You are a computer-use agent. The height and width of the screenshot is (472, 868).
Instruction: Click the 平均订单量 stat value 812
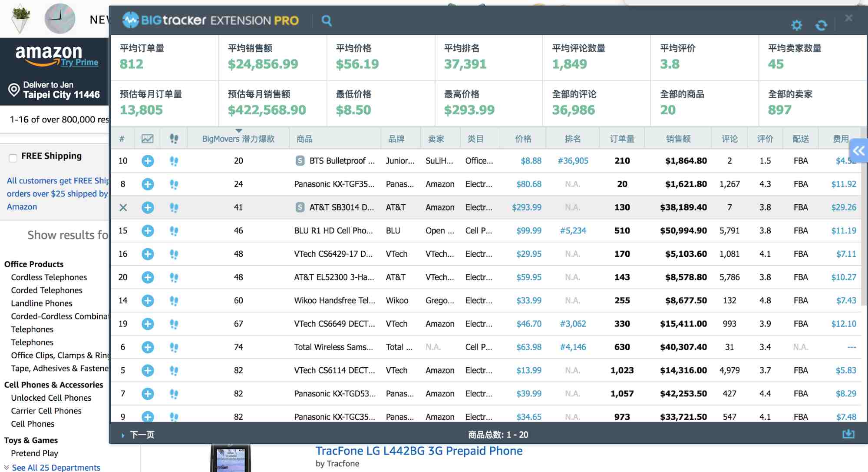[x=132, y=64]
